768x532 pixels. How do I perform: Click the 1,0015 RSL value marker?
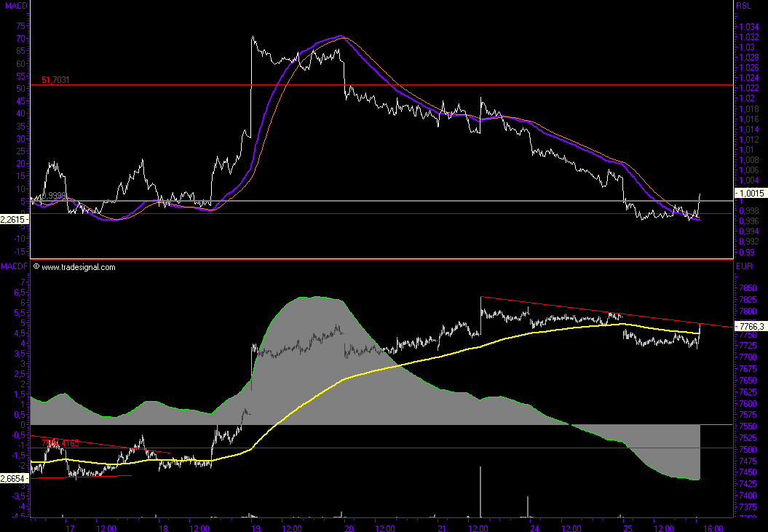tap(751, 193)
